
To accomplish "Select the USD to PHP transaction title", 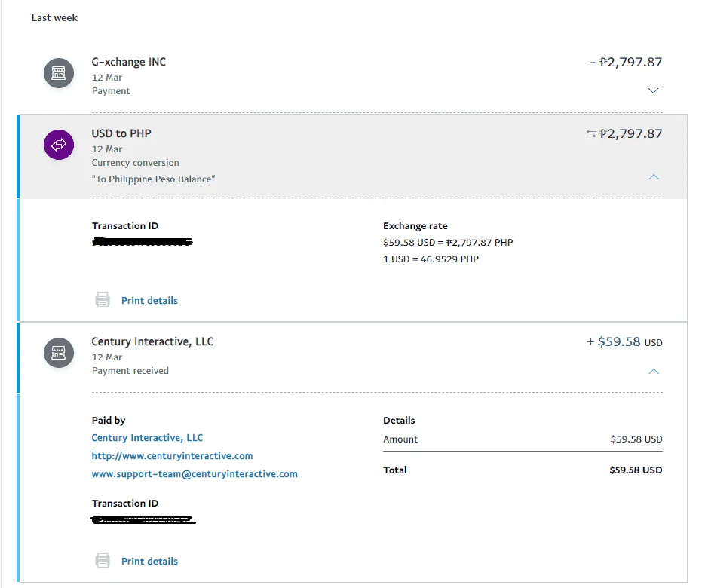I will coord(121,133).
